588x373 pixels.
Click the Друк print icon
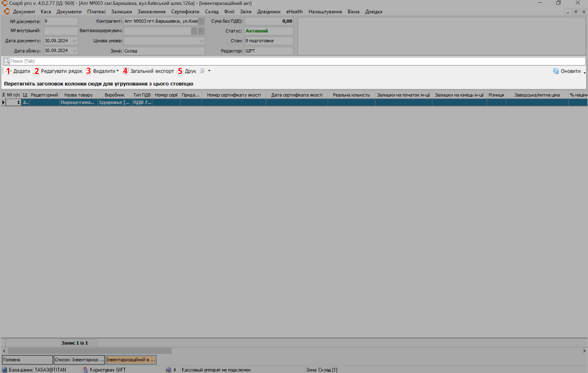coord(180,71)
